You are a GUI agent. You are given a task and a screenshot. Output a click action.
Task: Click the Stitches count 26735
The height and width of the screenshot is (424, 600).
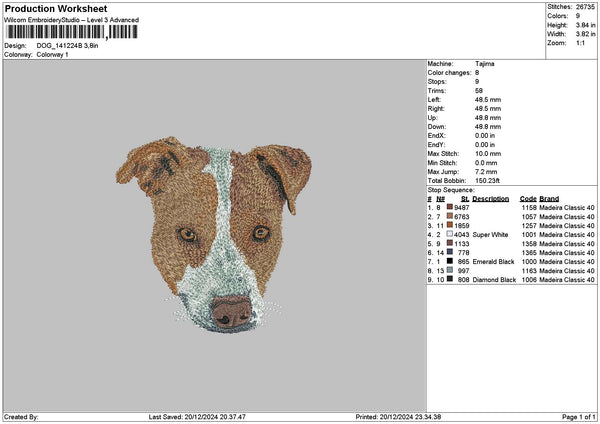[x=586, y=6]
